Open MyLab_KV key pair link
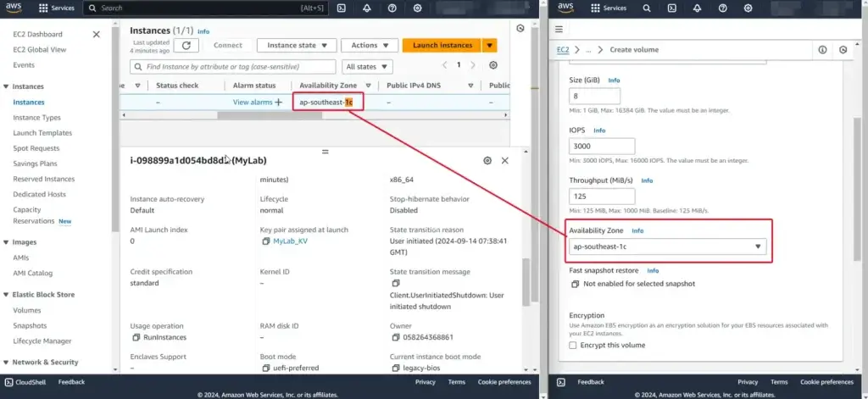This screenshot has width=868, height=399. pos(290,241)
